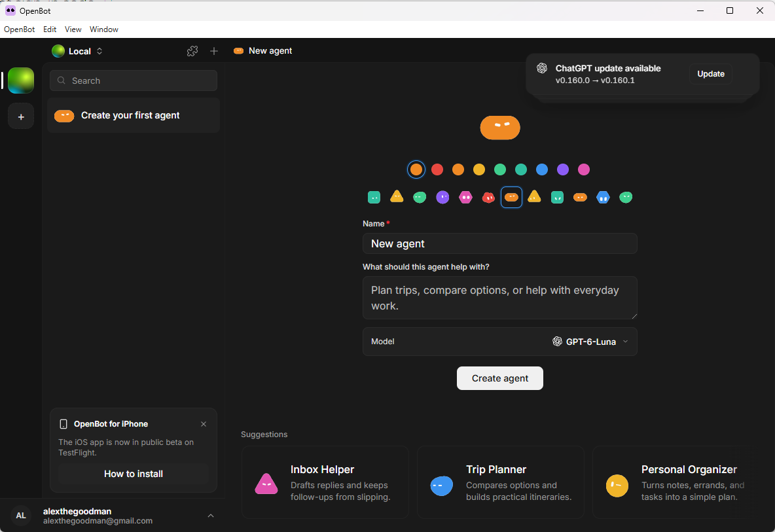
Task: Choose the Inbox Helper suggestion card
Action: tap(325, 482)
